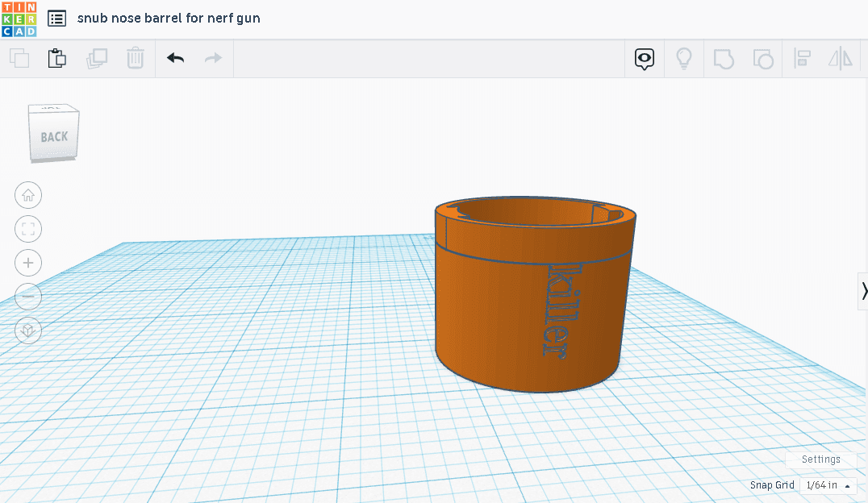The width and height of the screenshot is (868, 503).
Task: Open the Snap Grid 1/64 in dropdown
Action: click(828, 485)
